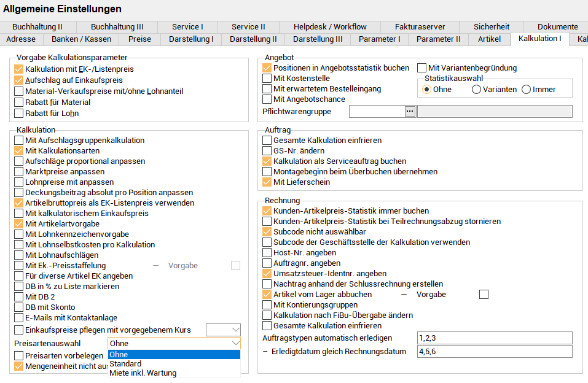Switch to the Buchhaltung II tab
The width and height of the screenshot is (588, 383).
click(37, 26)
